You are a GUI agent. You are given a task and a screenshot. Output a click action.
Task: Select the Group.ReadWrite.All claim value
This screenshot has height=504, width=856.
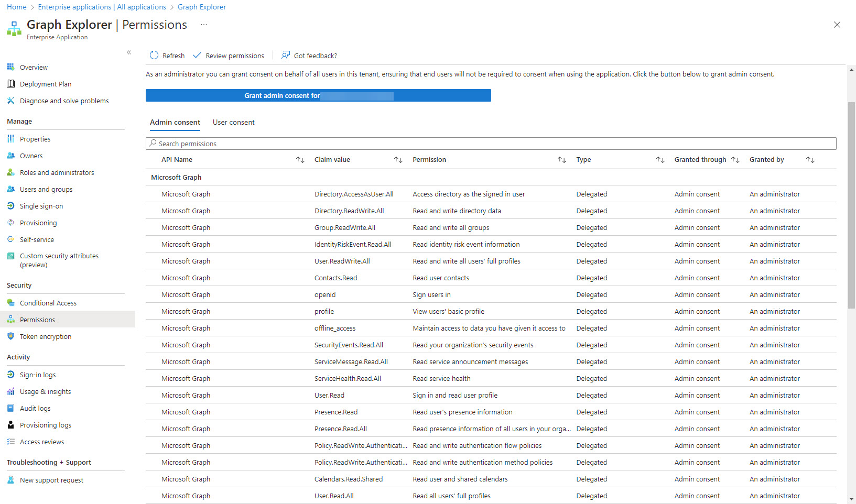pyautogui.click(x=345, y=227)
